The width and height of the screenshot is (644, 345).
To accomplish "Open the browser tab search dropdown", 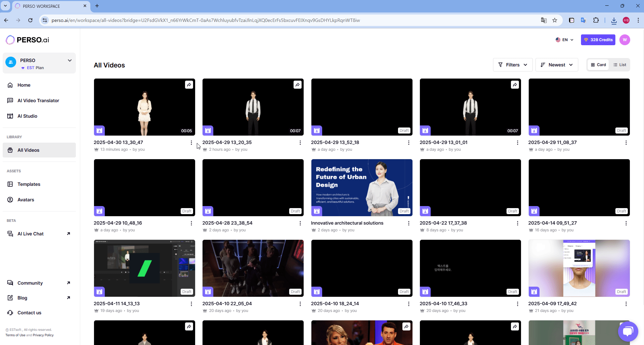I will click(x=5, y=6).
